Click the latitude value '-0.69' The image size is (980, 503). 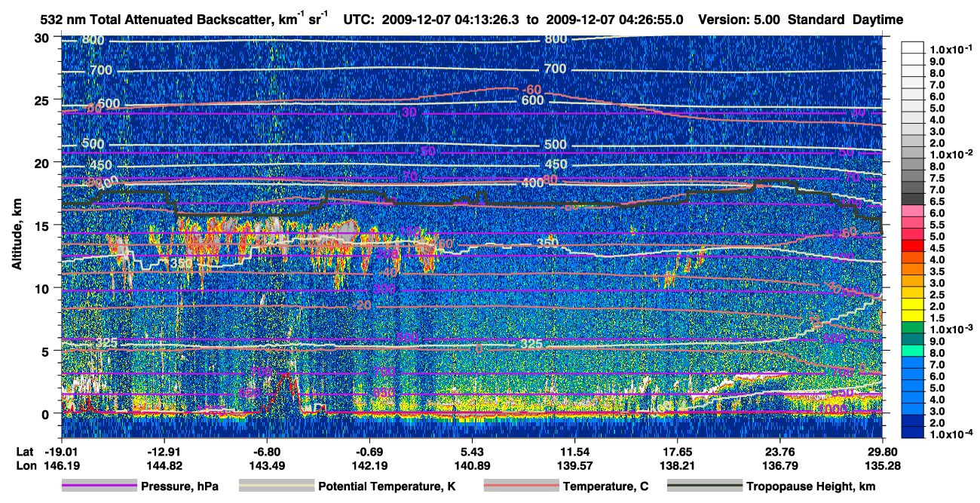pos(369,452)
